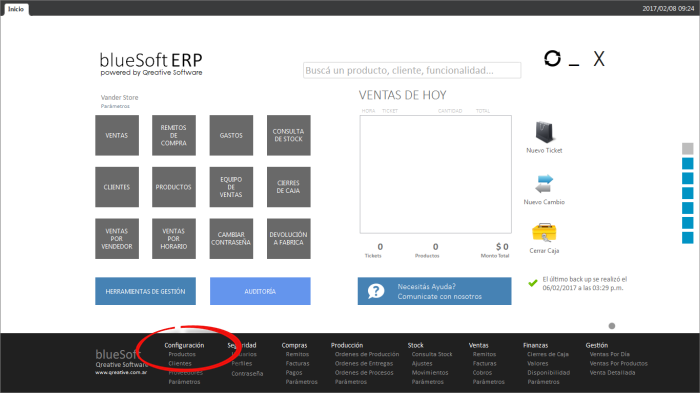Open Remitos under Compras

[297, 354]
